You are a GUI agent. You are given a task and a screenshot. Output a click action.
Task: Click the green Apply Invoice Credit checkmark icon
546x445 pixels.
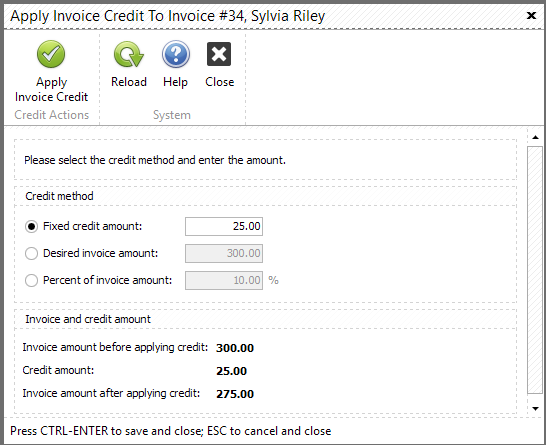[x=51, y=54]
